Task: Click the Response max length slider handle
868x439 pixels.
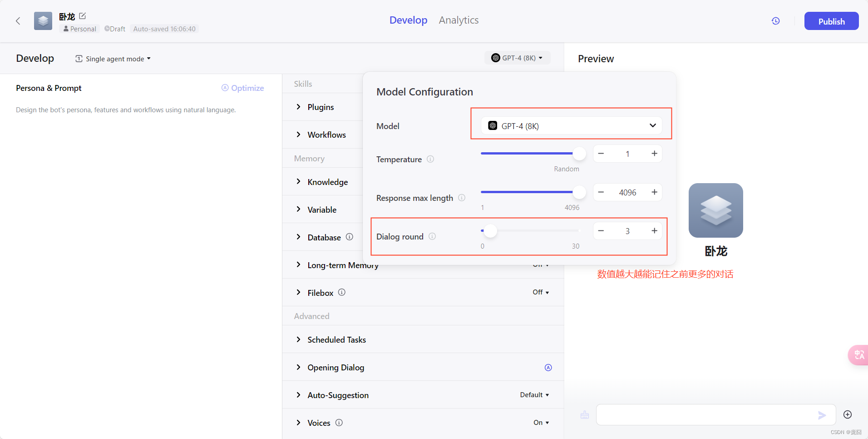Action: [x=579, y=192]
